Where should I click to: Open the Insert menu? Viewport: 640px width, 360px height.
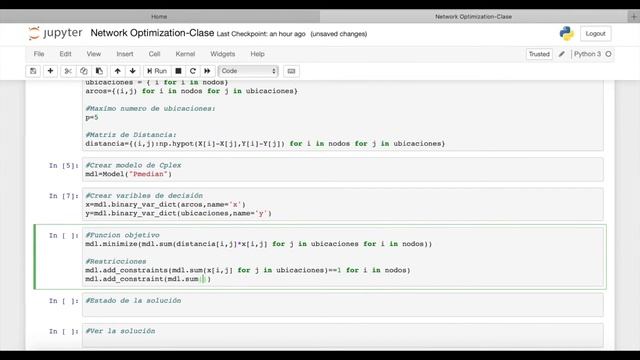pos(125,54)
